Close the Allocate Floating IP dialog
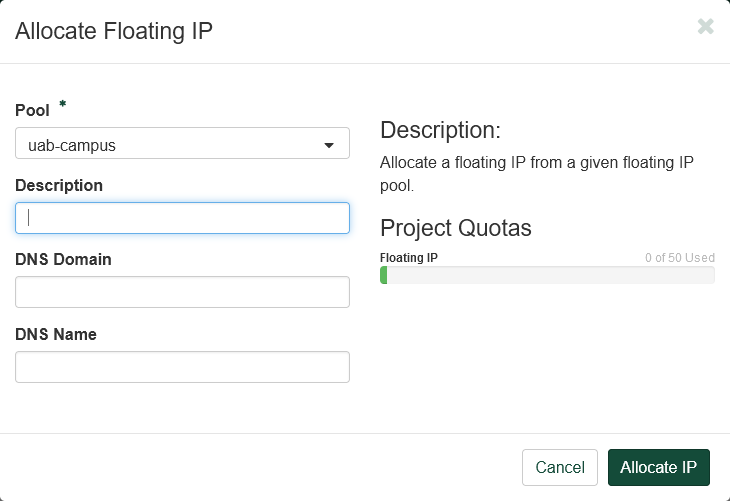 [705, 27]
